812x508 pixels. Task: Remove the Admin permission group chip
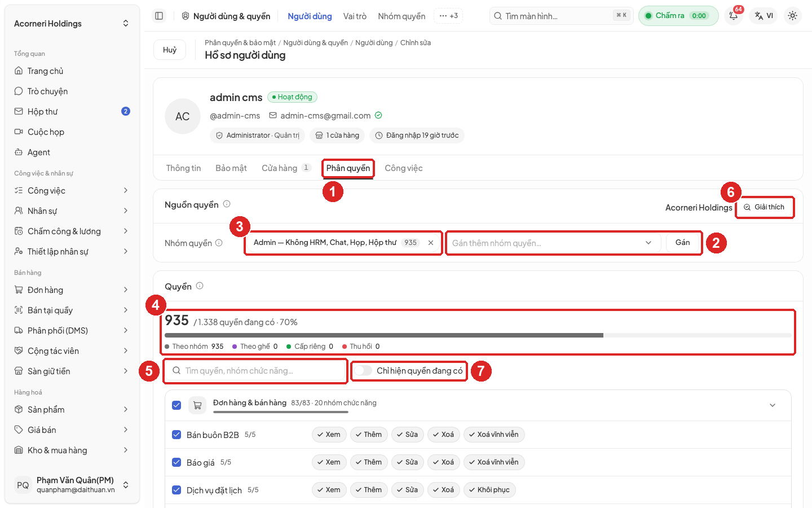(431, 243)
